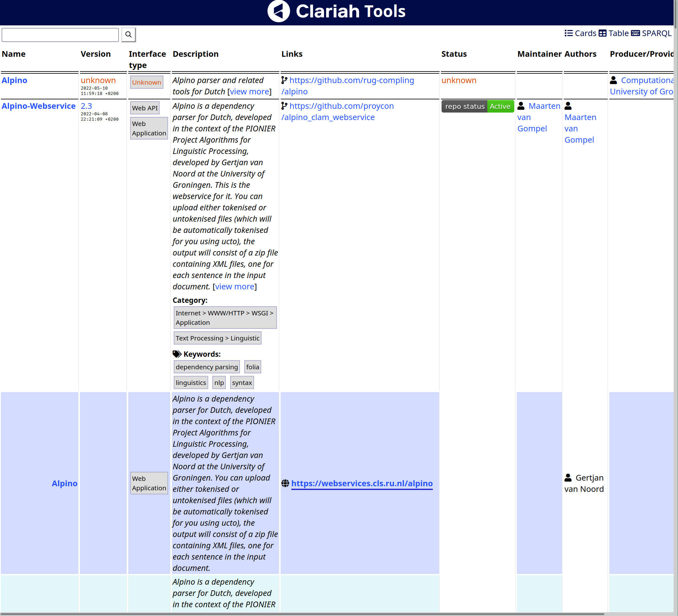Click the person icon beside Gertjan van Noord

[x=568, y=477]
